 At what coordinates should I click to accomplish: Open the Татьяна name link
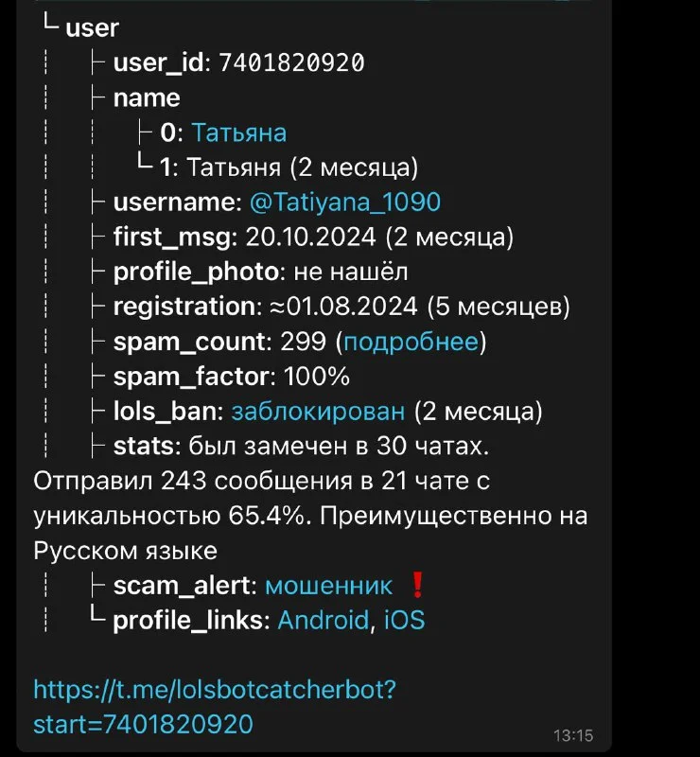(x=238, y=132)
